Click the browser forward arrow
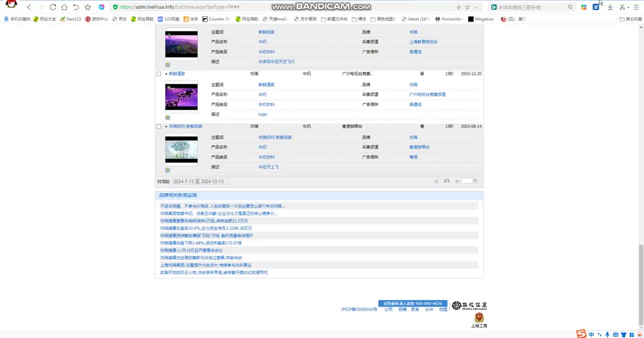 pos(41,7)
